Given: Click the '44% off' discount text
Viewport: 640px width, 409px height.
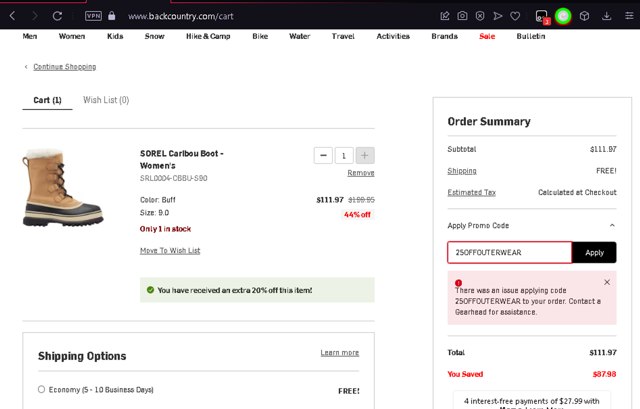Looking at the screenshot, I should click(357, 215).
